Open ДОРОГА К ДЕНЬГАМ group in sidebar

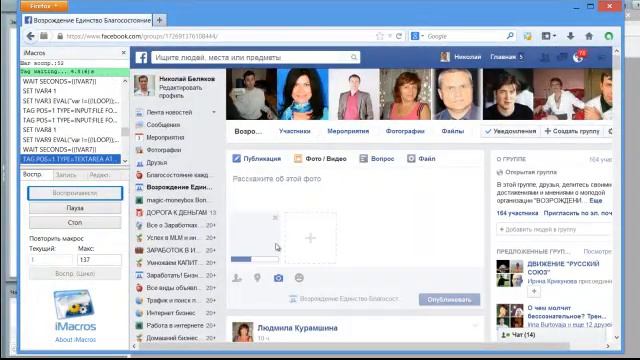[176, 213]
